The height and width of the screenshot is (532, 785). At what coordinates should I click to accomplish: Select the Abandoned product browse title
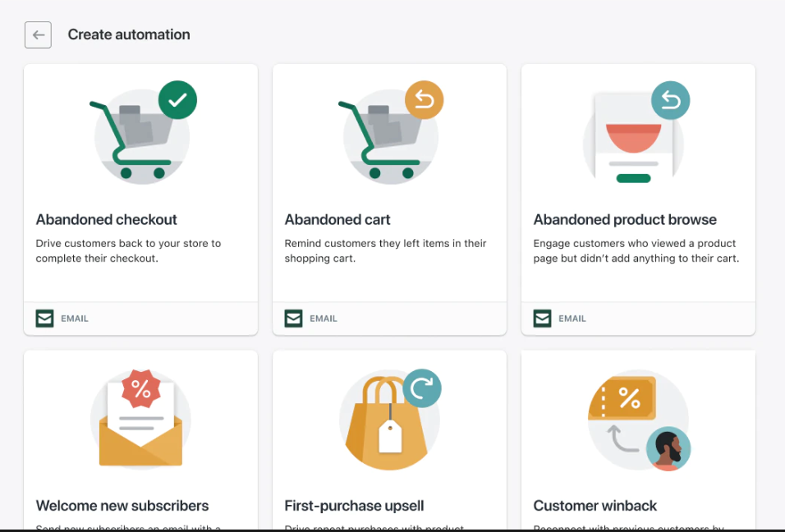tap(625, 220)
